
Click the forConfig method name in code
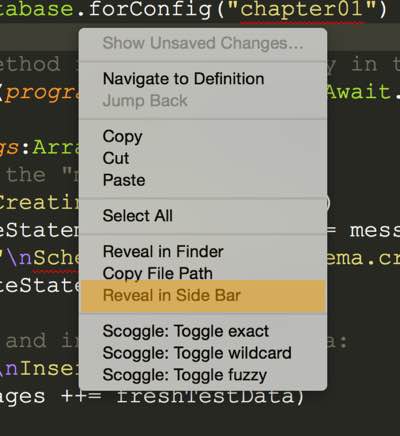(x=149, y=9)
